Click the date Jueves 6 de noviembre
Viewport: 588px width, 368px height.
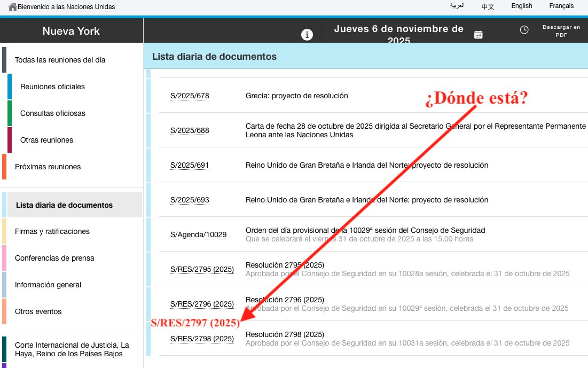click(398, 34)
